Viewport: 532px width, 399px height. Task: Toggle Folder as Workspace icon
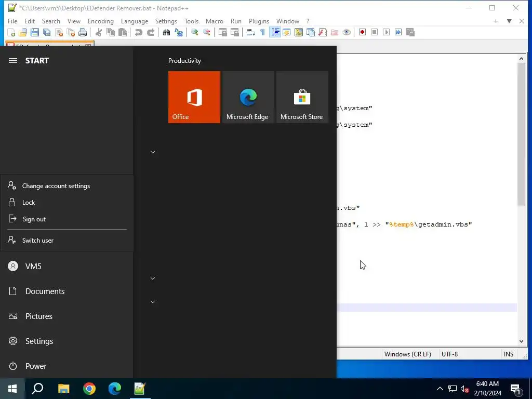(x=335, y=32)
